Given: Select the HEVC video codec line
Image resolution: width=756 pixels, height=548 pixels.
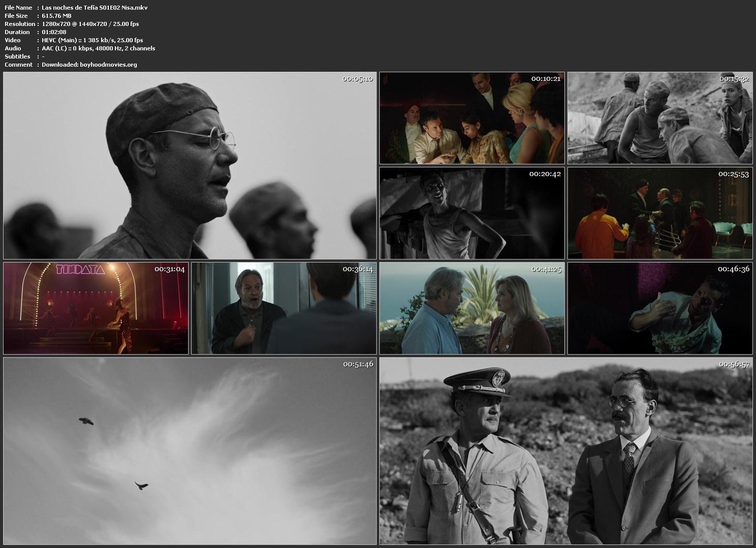Looking at the screenshot, I should pyautogui.click(x=92, y=40).
